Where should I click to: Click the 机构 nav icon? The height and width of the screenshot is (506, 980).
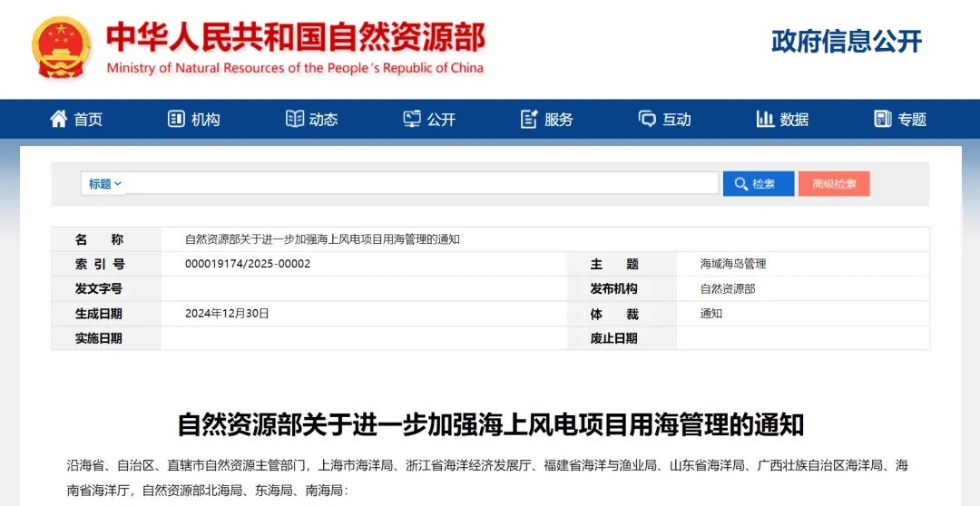[176, 119]
